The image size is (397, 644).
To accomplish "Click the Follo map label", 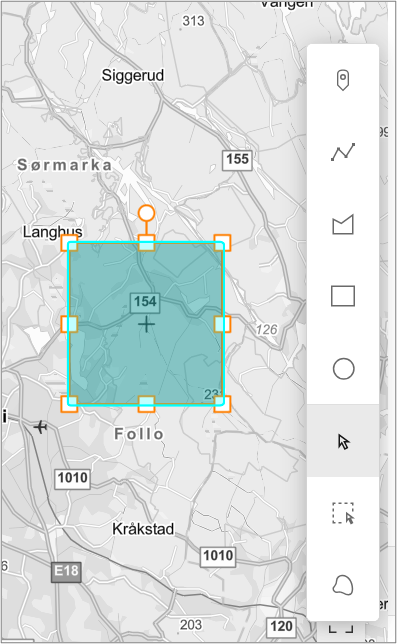I will (x=139, y=434).
